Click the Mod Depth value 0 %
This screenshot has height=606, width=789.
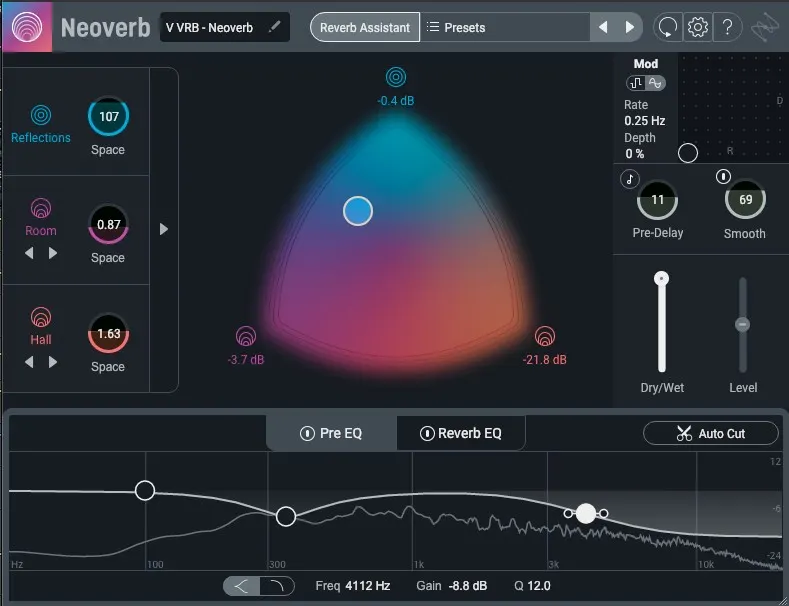635,154
